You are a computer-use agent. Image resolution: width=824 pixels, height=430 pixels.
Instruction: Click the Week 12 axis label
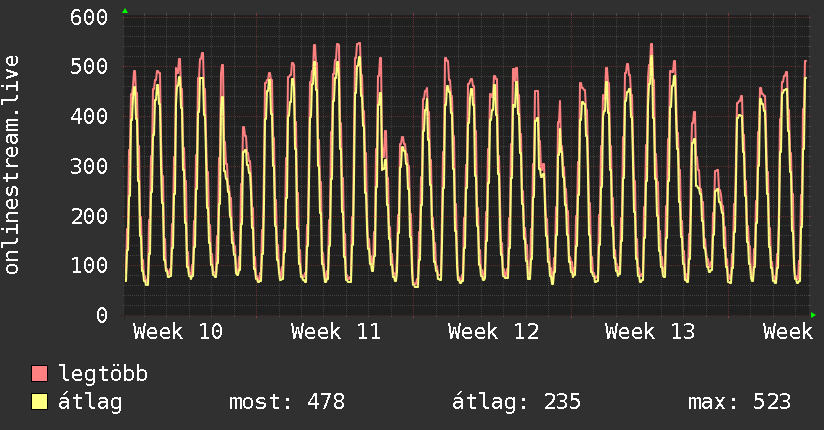pyautogui.click(x=494, y=331)
